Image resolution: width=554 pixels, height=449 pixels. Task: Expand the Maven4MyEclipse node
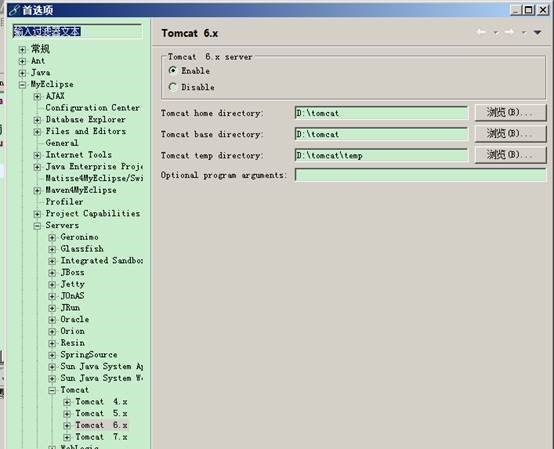coord(37,191)
